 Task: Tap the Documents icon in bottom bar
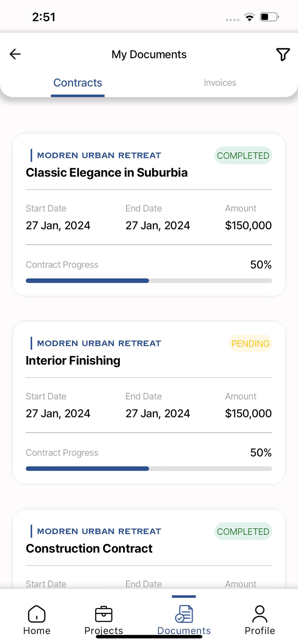pos(184,614)
